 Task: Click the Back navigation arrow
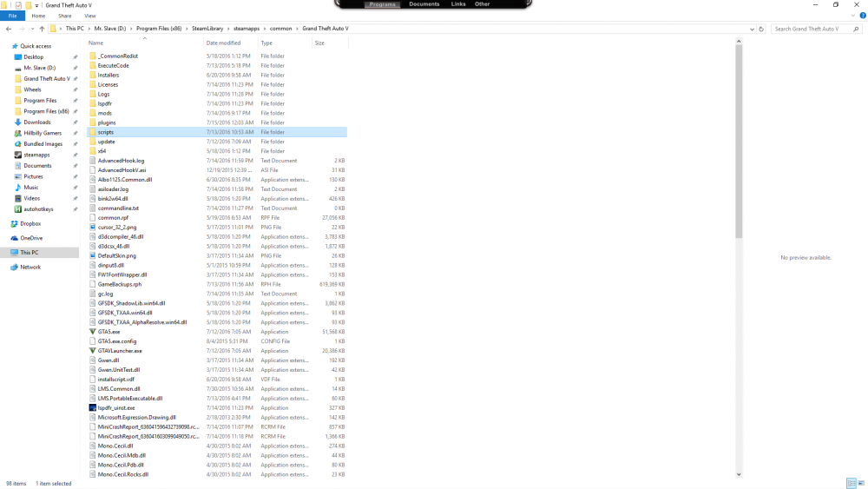(x=9, y=29)
